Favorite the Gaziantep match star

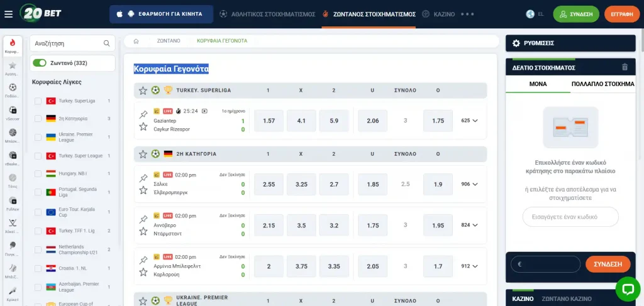pos(143,126)
